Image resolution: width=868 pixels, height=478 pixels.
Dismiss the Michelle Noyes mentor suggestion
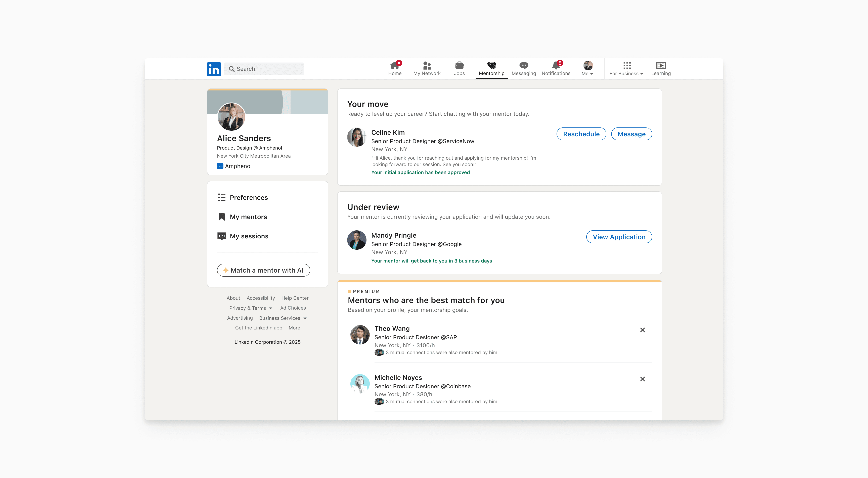pos(642,379)
